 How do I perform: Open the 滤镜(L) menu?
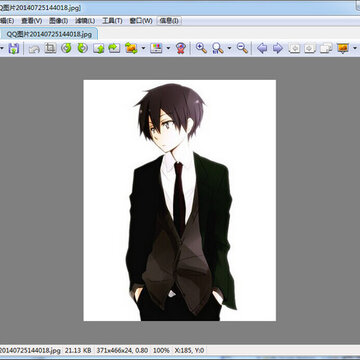[x=85, y=21]
